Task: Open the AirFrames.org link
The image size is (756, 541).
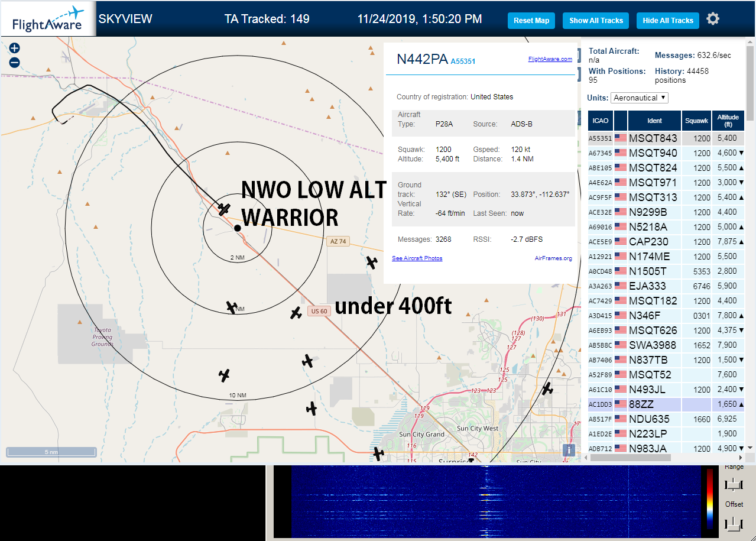Action: (553, 258)
